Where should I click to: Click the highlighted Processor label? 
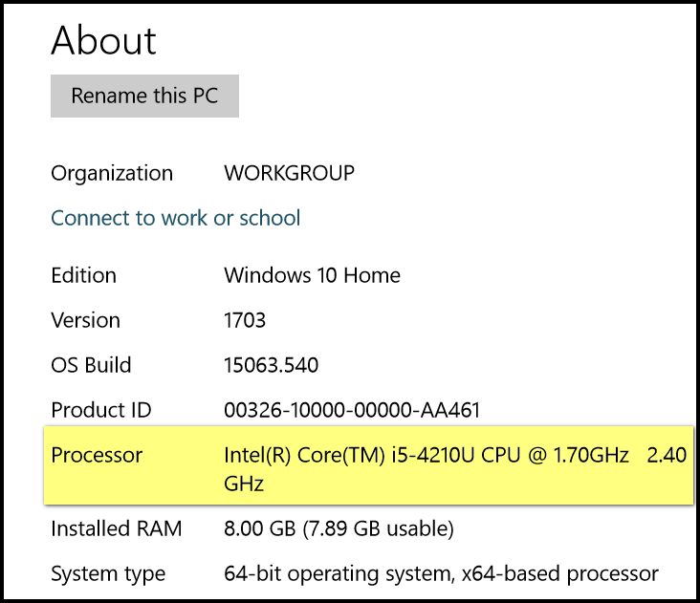[x=97, y=456]
